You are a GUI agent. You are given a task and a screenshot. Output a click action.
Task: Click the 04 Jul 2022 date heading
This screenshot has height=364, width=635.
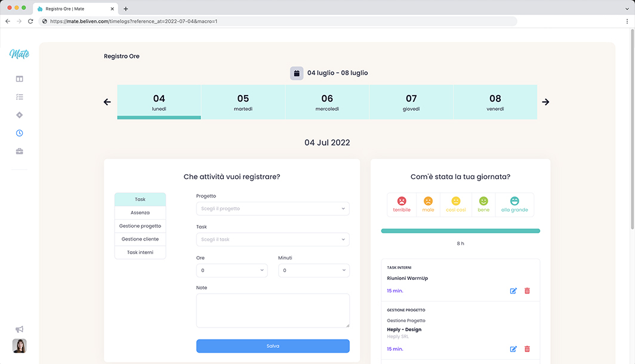327,143
